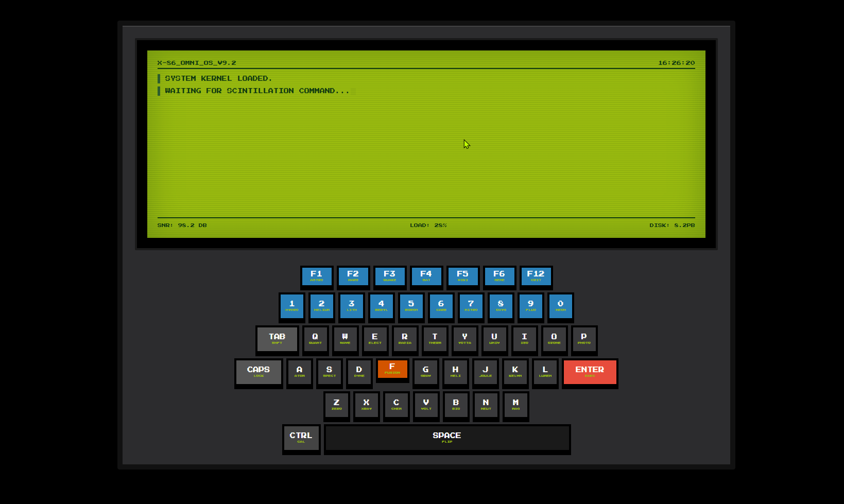Toggle the CAPS LOCK key
The width and height of the screenshot is (844, 504).
pos(258,372)
